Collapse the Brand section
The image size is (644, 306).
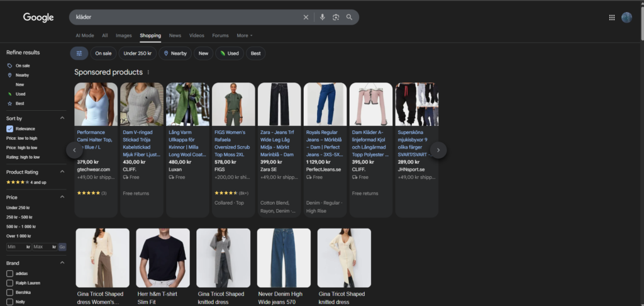pos(62,263)
